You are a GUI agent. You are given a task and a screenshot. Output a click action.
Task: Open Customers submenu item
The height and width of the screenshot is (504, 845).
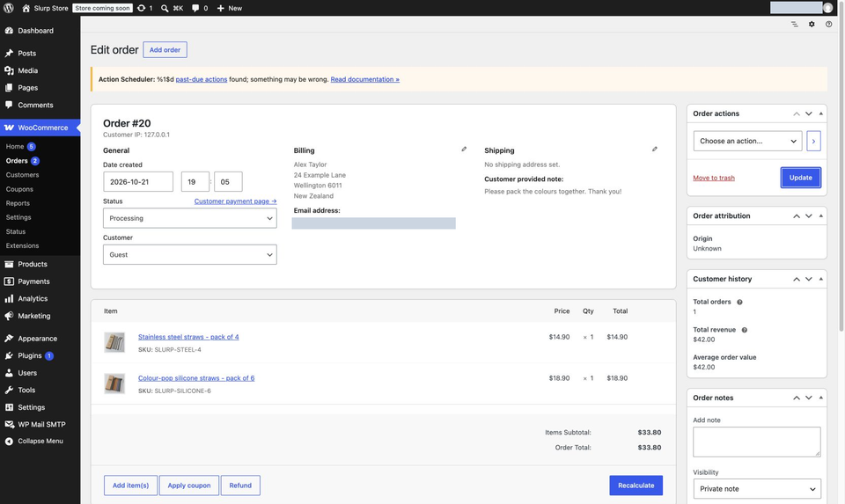tap(22, 175)
